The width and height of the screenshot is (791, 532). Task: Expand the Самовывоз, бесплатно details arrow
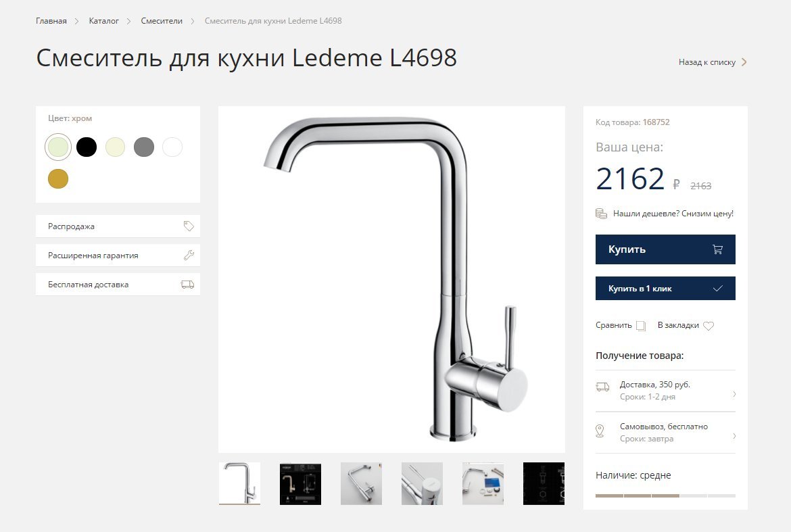pos(734,436)
